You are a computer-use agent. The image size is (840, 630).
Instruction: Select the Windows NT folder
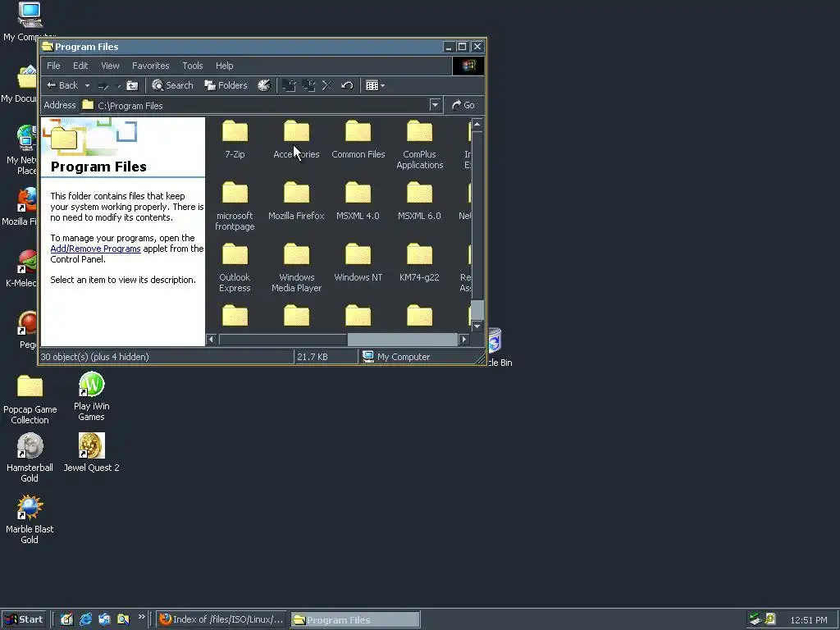coord(358,262)
